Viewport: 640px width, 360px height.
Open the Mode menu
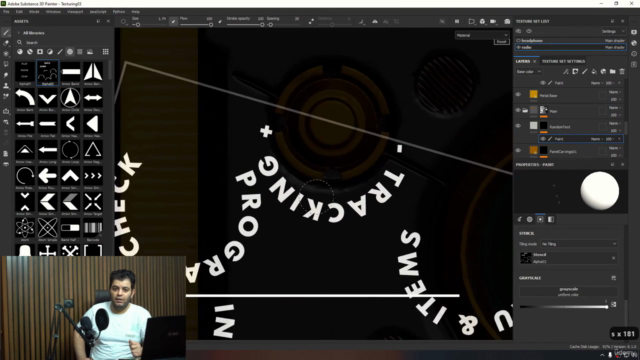(x=34, y=12)
